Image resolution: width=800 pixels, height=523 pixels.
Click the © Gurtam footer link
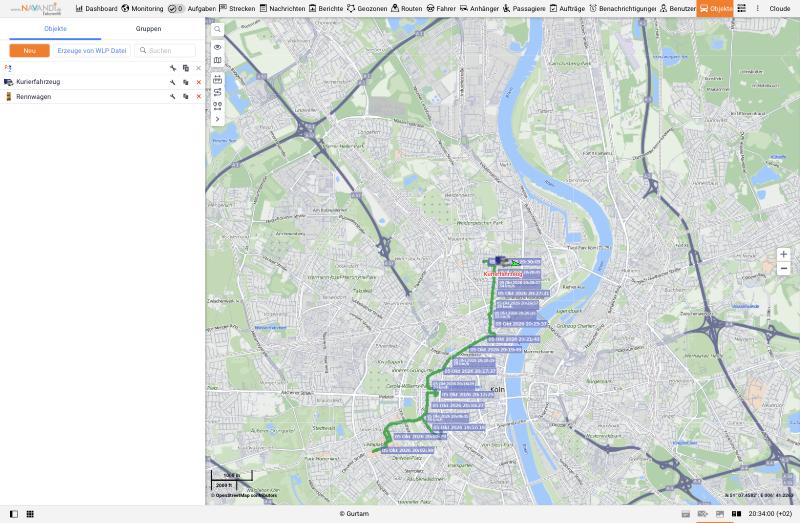(x=354, y=514)
